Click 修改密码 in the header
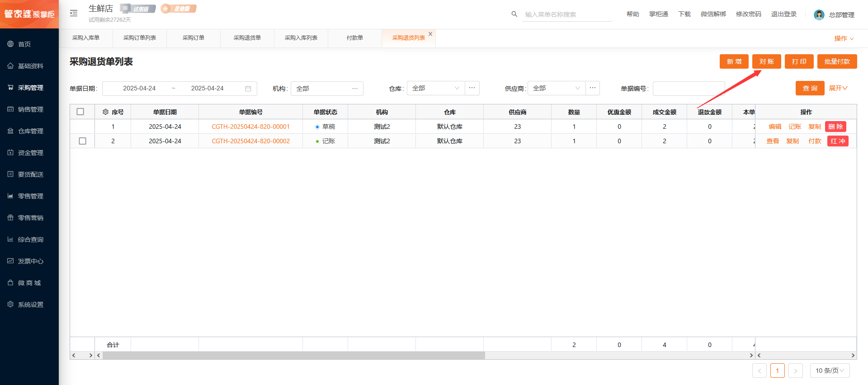The image size is (868, 385). click(749, 14)
